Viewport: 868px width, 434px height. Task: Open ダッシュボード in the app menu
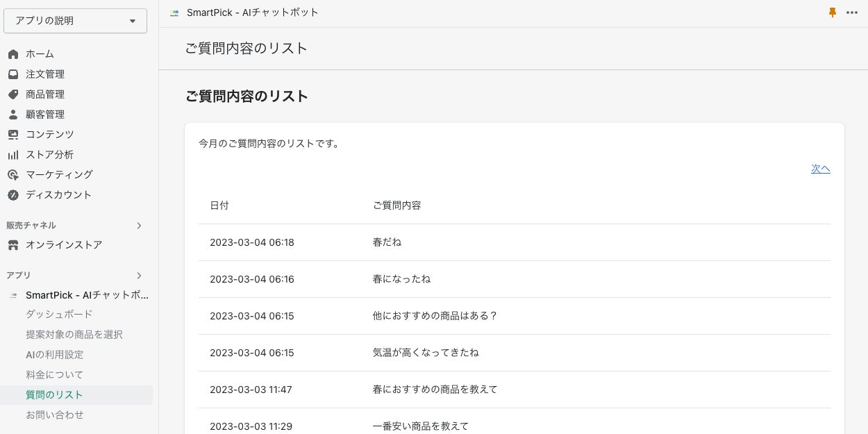[x=59, y=315]
